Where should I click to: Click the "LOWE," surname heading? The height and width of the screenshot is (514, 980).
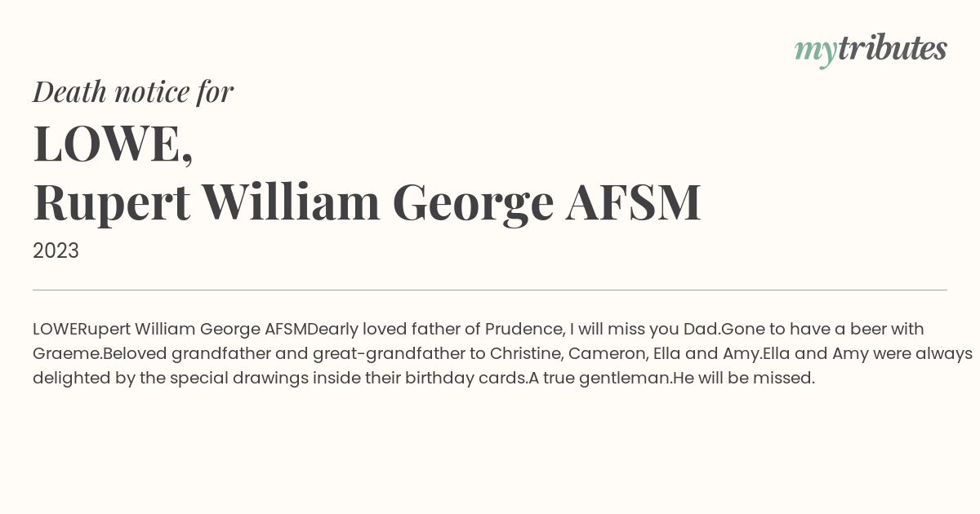click(x=113, y=144)
